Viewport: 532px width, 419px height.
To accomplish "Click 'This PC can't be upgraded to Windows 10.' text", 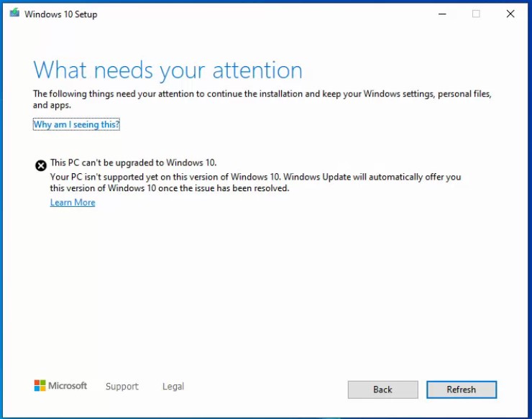I will pyautogui.click(x=133, y=163).
